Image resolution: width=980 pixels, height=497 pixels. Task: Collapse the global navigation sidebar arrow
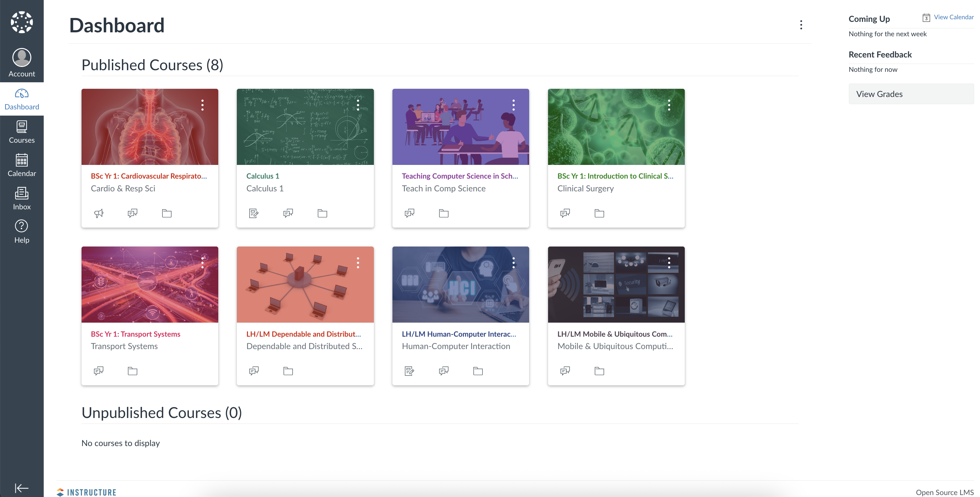tap(22, 488)
